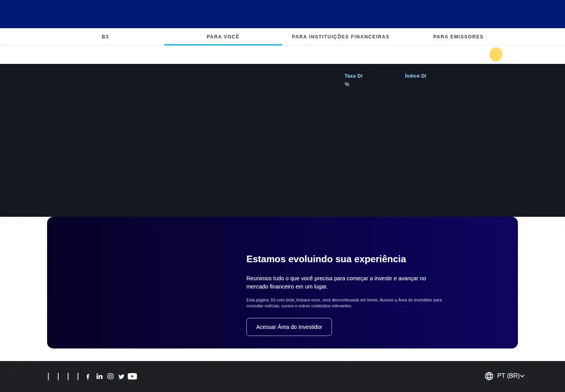Open B3 LinkedIn page icon
Screen dimensions: 565x392
pos(99,376)
